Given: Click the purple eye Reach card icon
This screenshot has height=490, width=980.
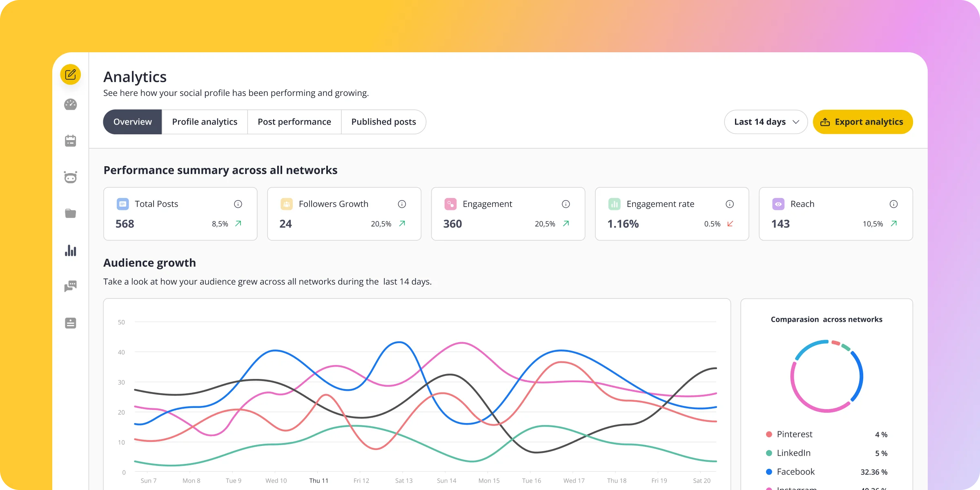Looking at the screenshot, I should pyautogui.click(x=778, y=204).
